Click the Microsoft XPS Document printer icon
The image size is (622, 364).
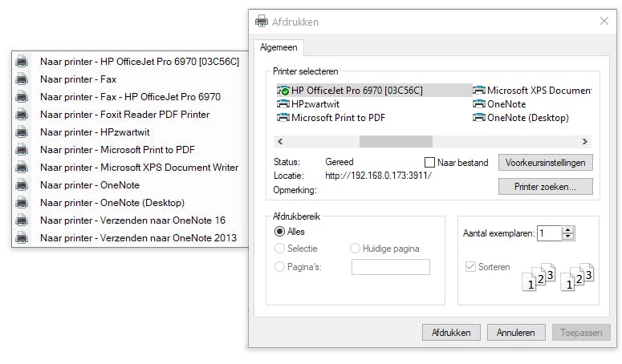479,91
